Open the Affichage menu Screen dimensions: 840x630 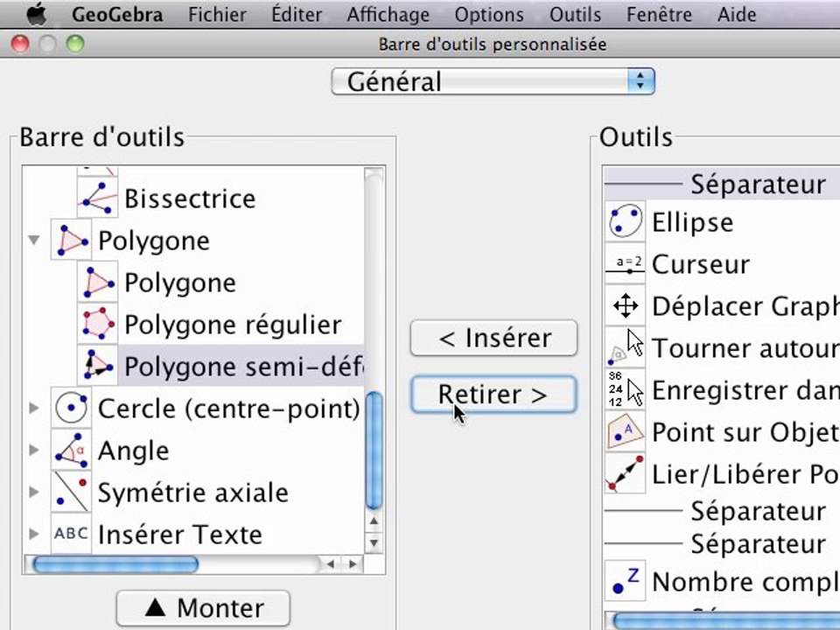pos(388,15)
